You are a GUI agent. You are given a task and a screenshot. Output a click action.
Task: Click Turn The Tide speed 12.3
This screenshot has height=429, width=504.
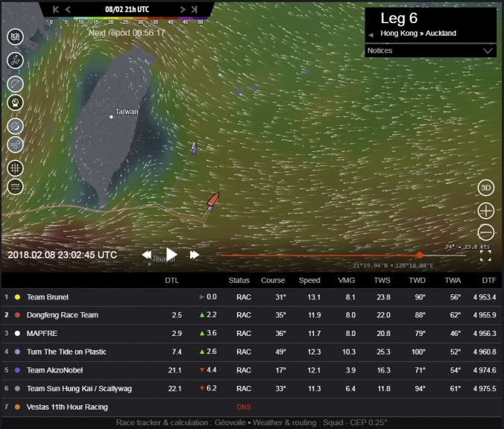pos(314,352)
